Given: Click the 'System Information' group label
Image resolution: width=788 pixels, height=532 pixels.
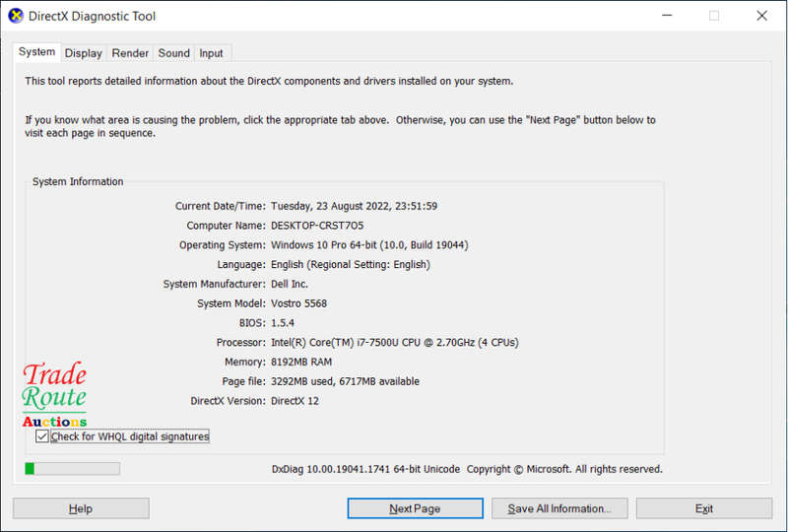Looking at the screenshot, I should tap(78, 181).
